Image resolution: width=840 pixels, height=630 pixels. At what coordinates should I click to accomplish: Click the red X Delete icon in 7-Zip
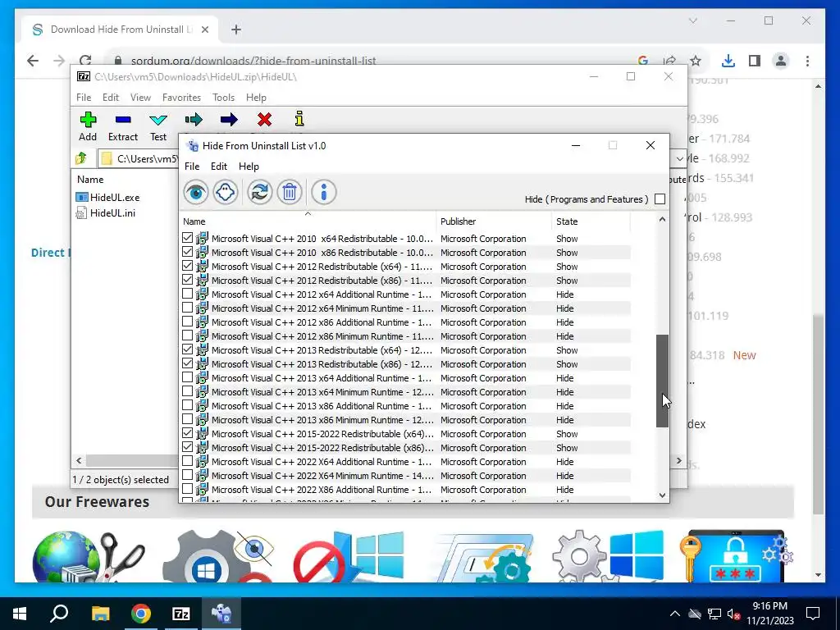264,120
